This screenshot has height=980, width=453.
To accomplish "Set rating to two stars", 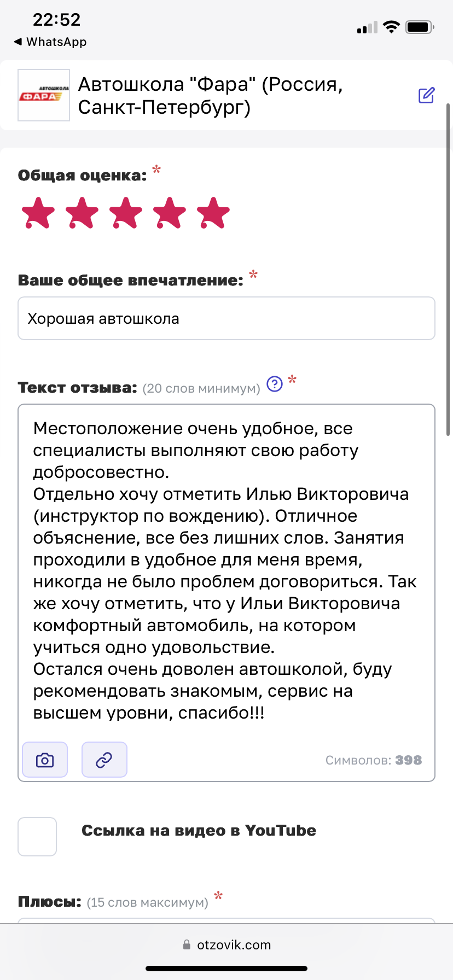I will coord(82,213).
